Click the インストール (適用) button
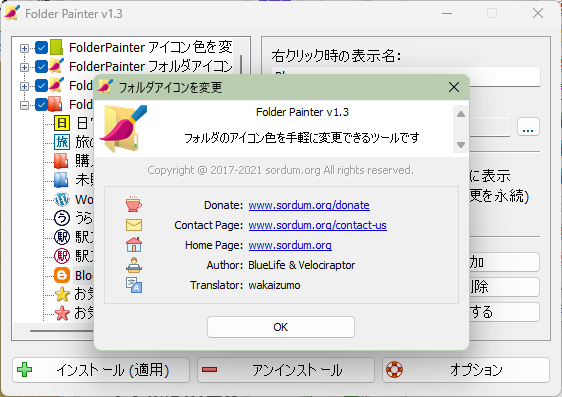 point(101,370)
